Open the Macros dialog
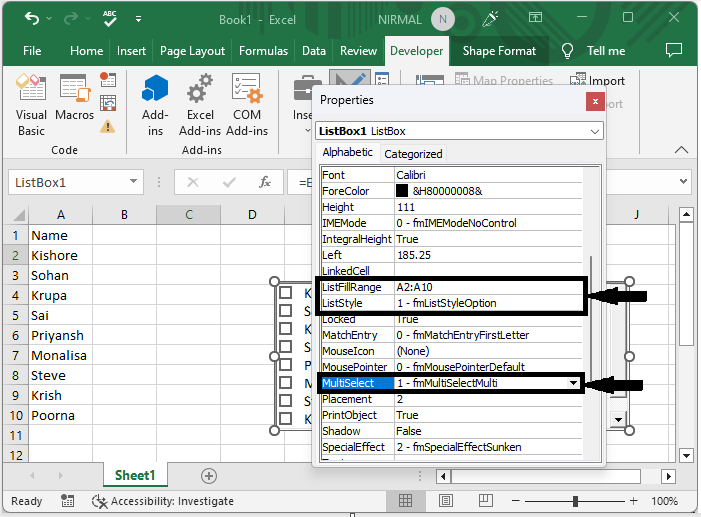Screen dimensions: 701x517 point(75,97)
